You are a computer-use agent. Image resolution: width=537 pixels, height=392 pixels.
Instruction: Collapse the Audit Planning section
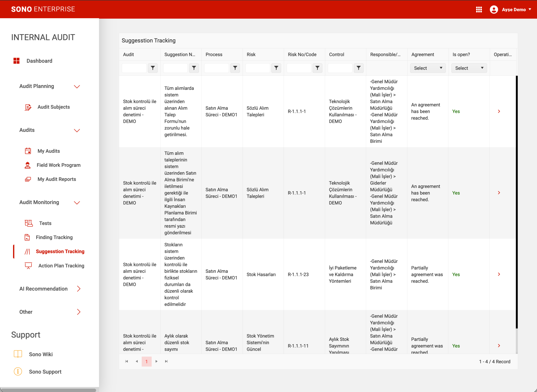pyautogui.click(x=77, y=86)
